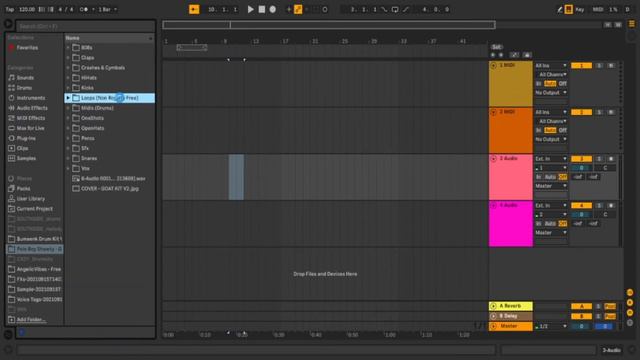Click the Add Folder link
Screen dimensions: 640x360
tap(31, 320)
